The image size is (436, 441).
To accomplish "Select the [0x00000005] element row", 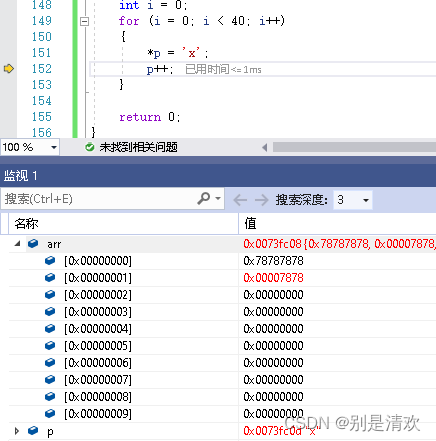I will [98, 346].
